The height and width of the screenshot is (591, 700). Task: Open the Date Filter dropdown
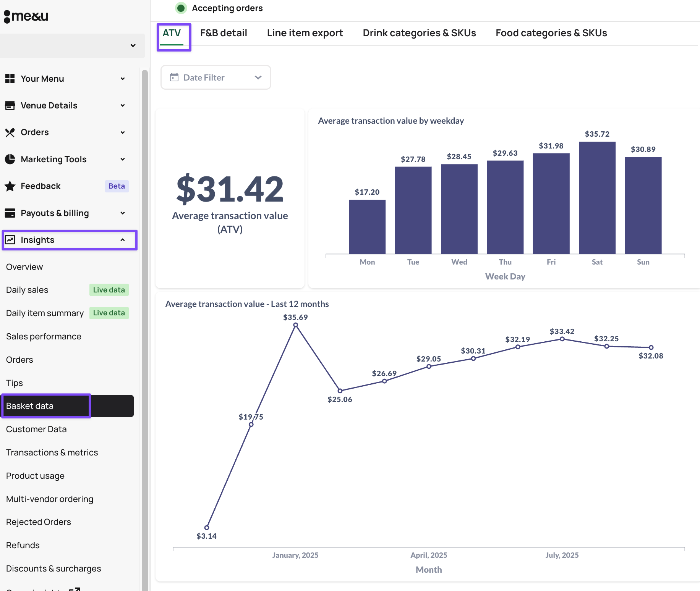pyautogui.click(x=216, y=78)
